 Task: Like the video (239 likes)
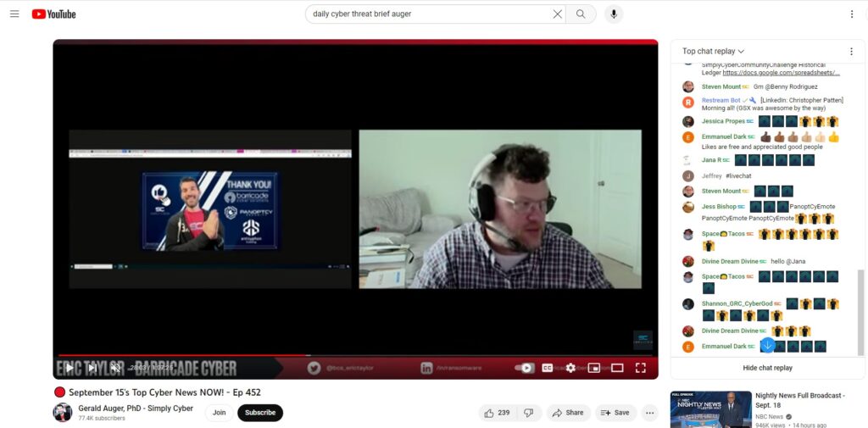point(497,413)
